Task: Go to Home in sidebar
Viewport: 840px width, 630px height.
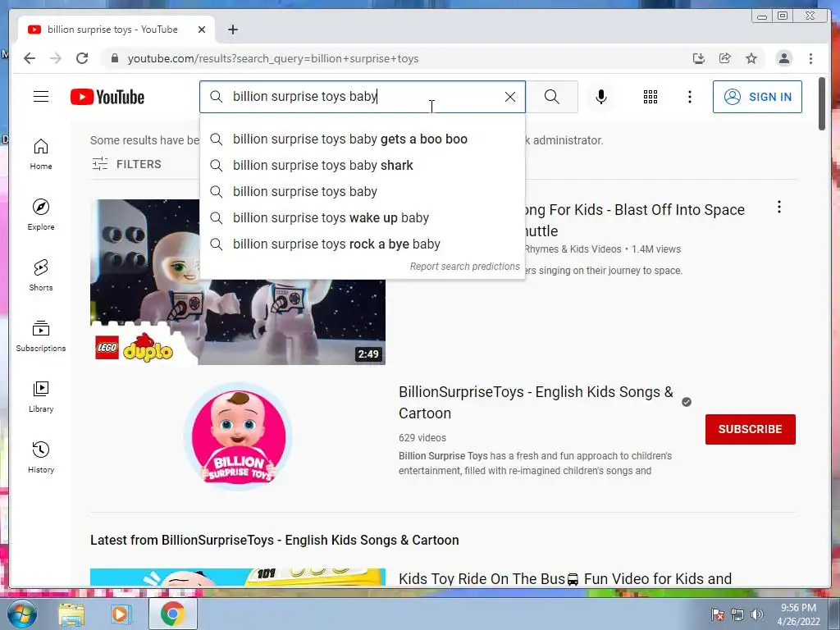Action: [x=41, y=154]
